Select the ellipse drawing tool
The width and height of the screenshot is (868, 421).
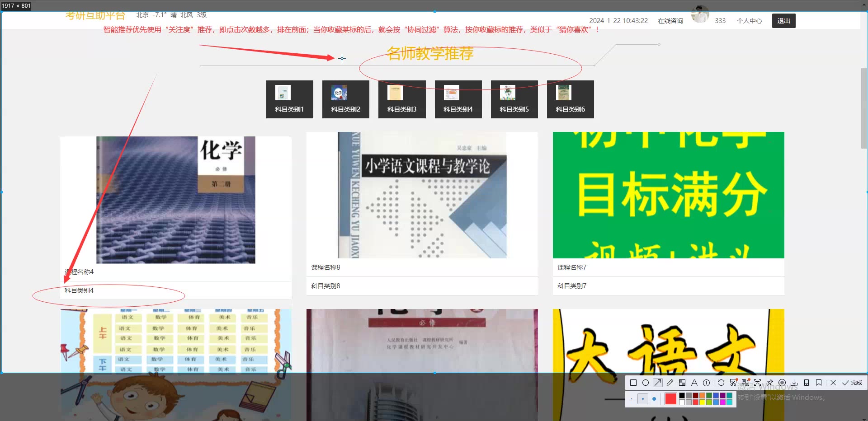(x=646, y=383)
